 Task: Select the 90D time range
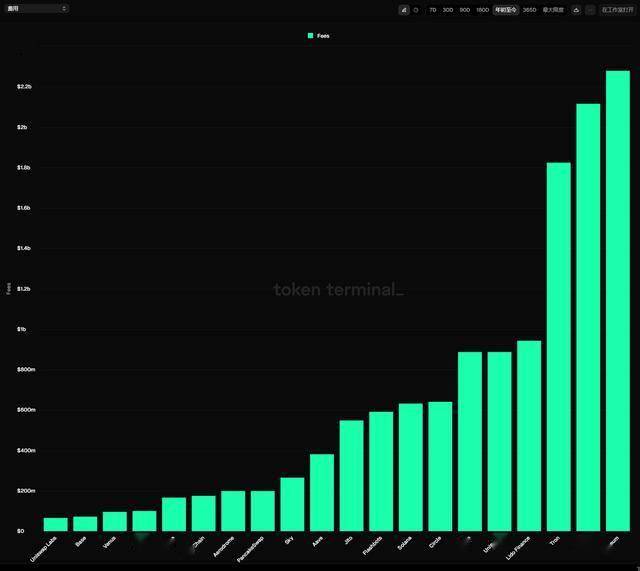coord(464,10)
